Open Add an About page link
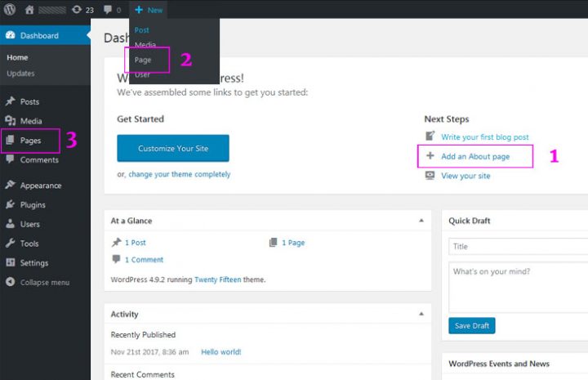The width and height of the screenshot is (588, 380). click(475, 156)
